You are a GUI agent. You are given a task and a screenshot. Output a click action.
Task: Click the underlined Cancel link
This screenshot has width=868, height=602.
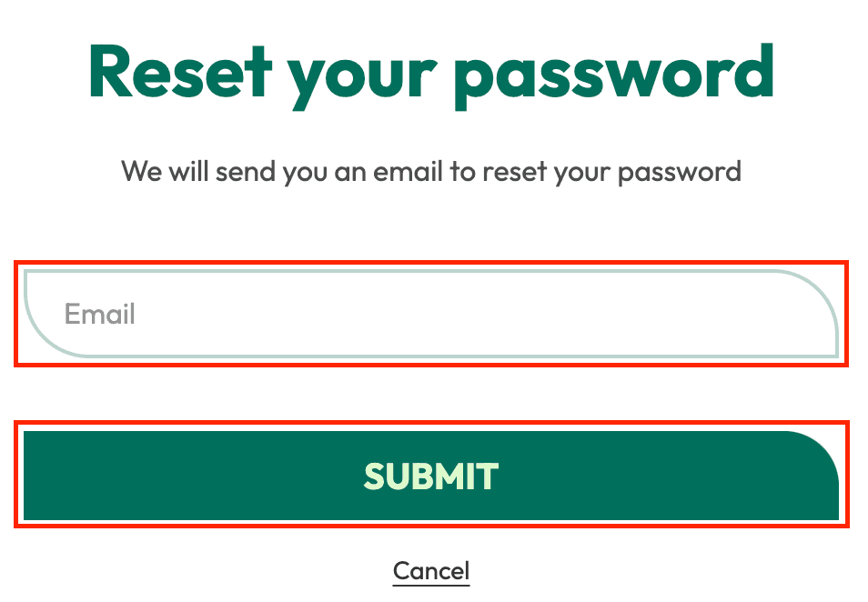tap(431, 571)
